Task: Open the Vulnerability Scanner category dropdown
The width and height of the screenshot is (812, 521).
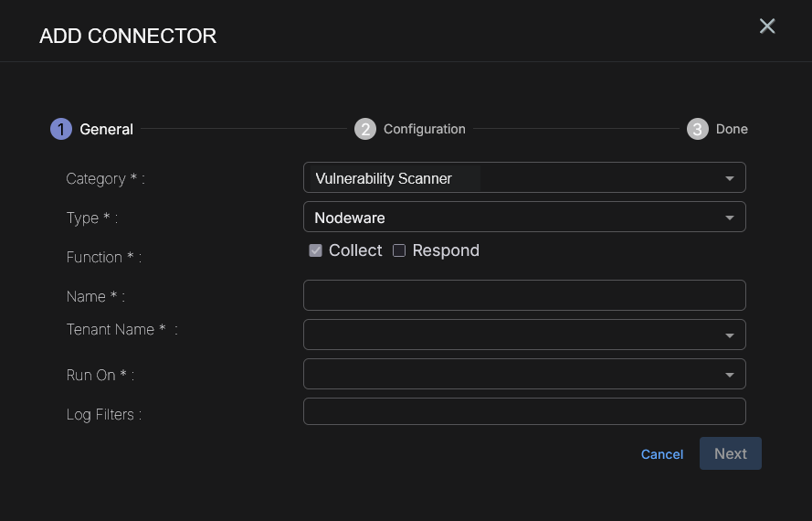Action: click(x=511, y=178)
